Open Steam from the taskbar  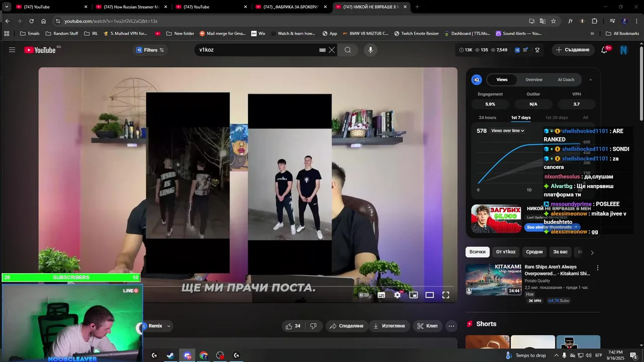pyautogui.click(x=171, y=355)
